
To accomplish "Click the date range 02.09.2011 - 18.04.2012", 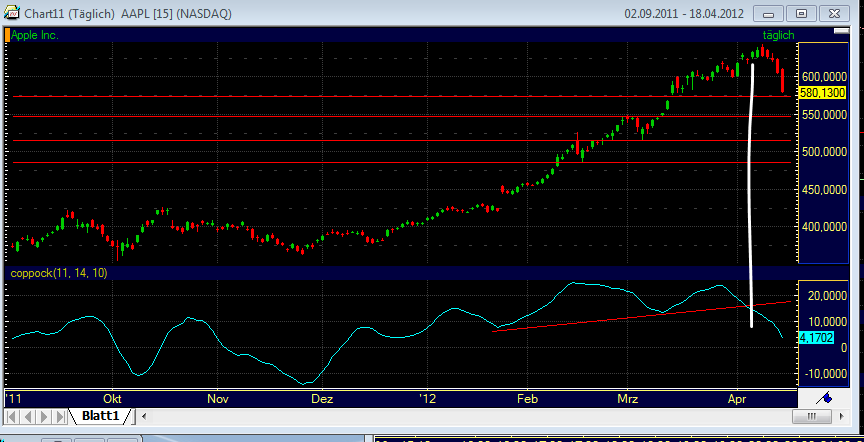I will point(684,13).
